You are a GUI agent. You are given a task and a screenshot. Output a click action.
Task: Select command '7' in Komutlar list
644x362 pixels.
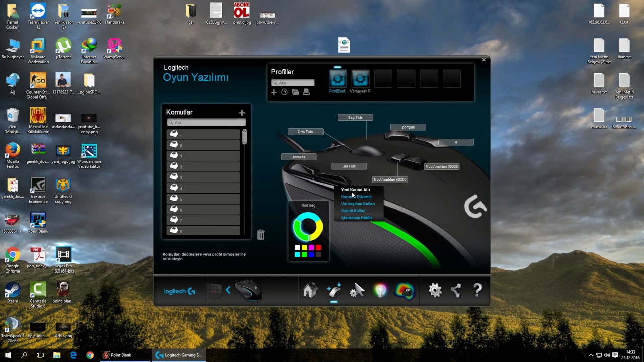point(203,220)
